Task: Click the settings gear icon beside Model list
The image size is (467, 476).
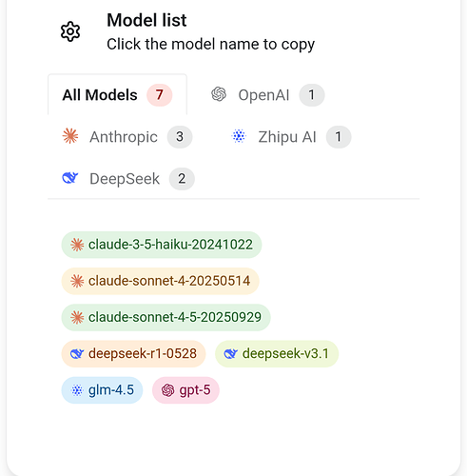Action: [70, 31]
